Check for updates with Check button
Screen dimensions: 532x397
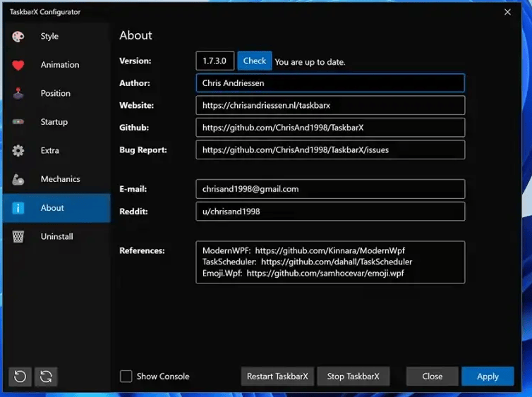pos(254,61)
